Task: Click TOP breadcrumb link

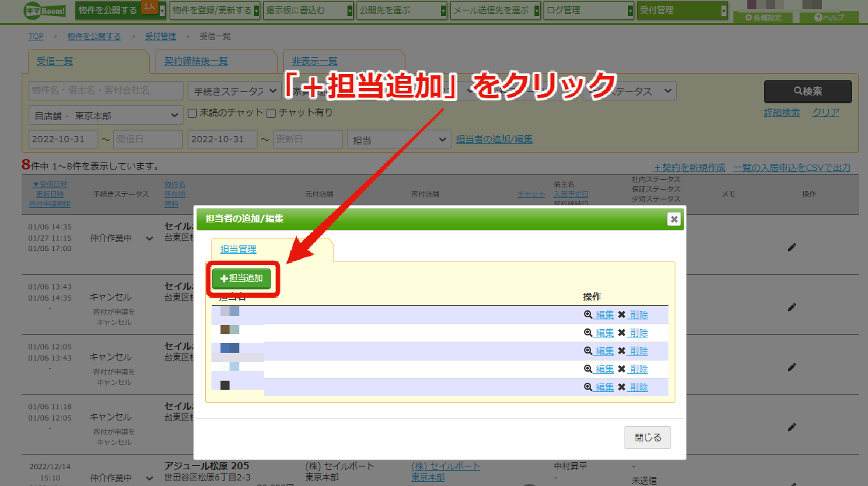Action: [x=36, y=36]
